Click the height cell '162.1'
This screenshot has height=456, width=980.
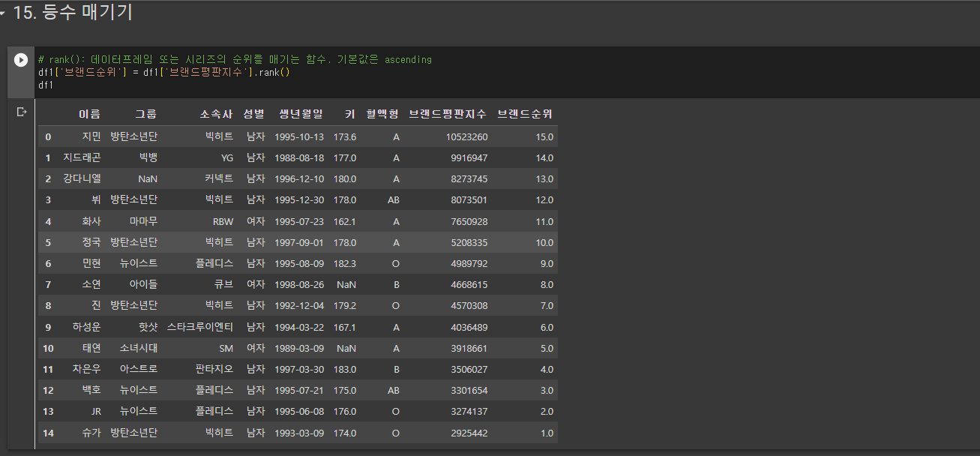(345, 221)
